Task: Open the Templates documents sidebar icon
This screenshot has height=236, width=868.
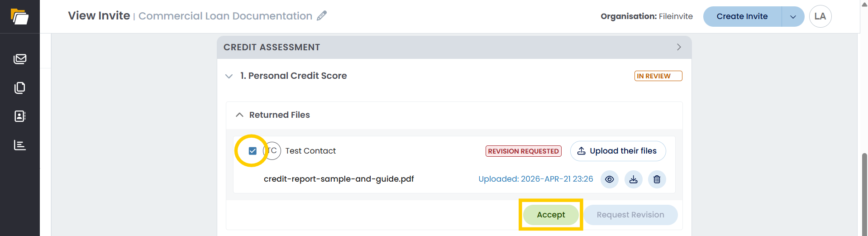Action: (x=20, y=87)
